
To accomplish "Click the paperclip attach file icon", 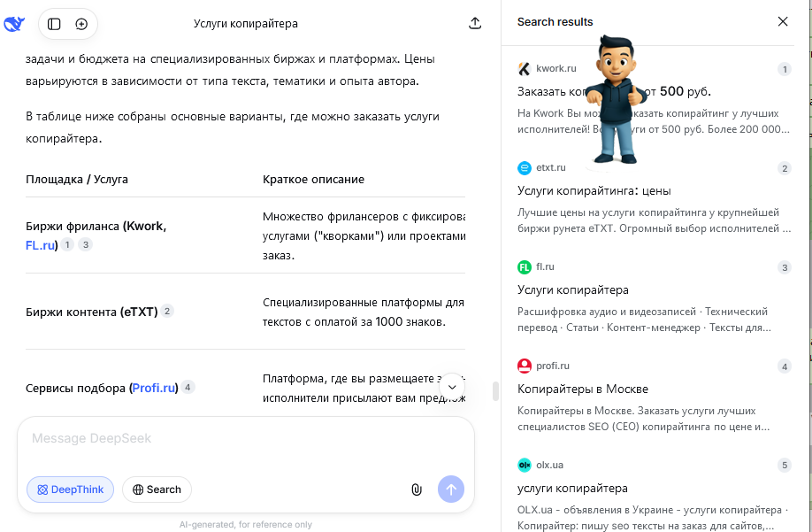I will tap(416, 490).
